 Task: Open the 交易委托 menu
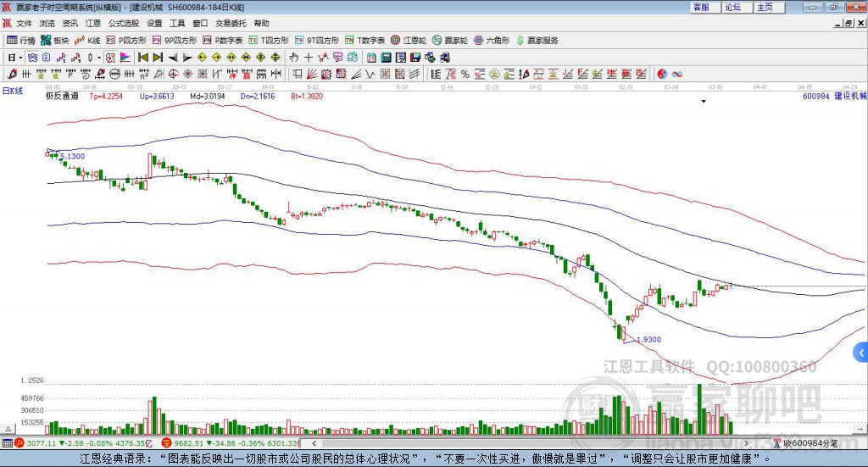coord(231,23)
